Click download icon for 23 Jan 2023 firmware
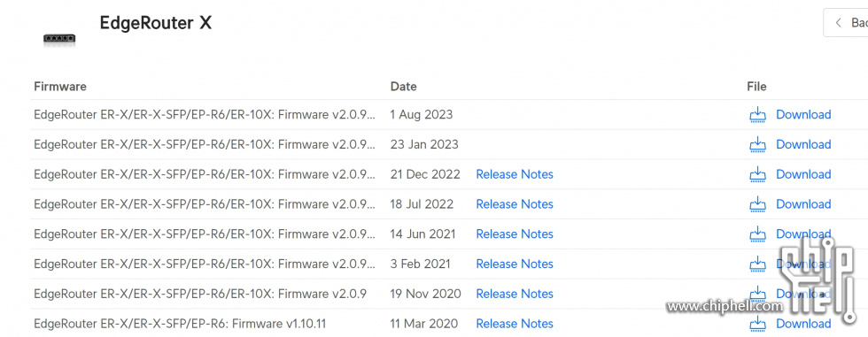Screen dimensions: 868x337 click(x=757, y=145)
